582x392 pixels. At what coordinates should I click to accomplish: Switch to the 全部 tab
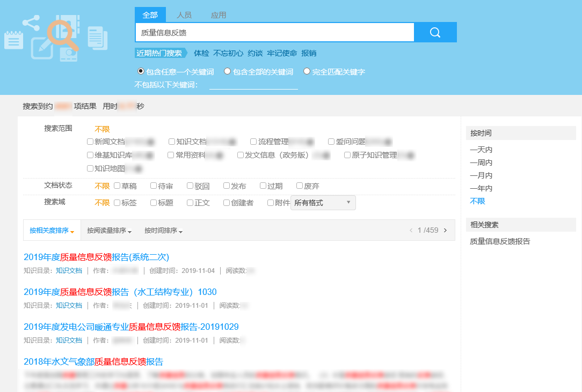[150, 15]
